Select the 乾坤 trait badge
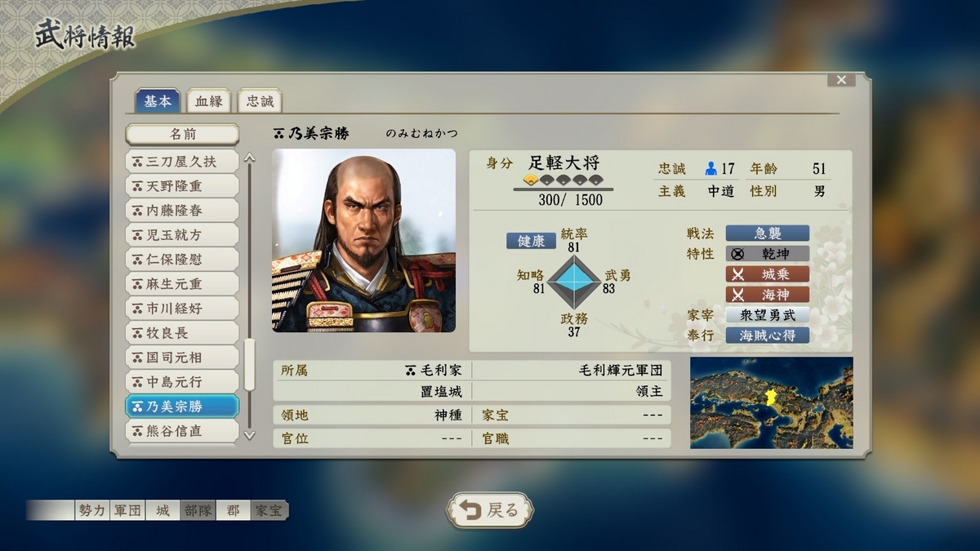This screenshot has width=980, height=551. pyautogui.click(x=767, y=254)
